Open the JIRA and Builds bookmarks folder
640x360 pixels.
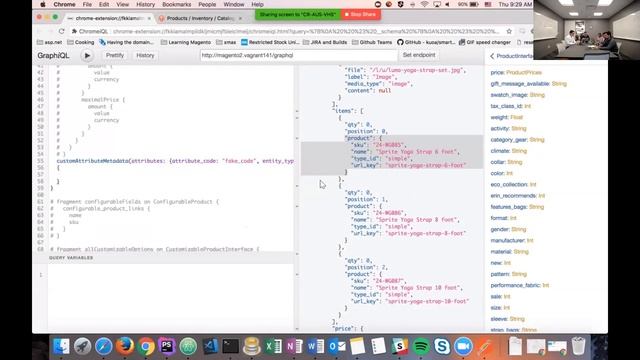pyautogui.click(x=325, y=42)
